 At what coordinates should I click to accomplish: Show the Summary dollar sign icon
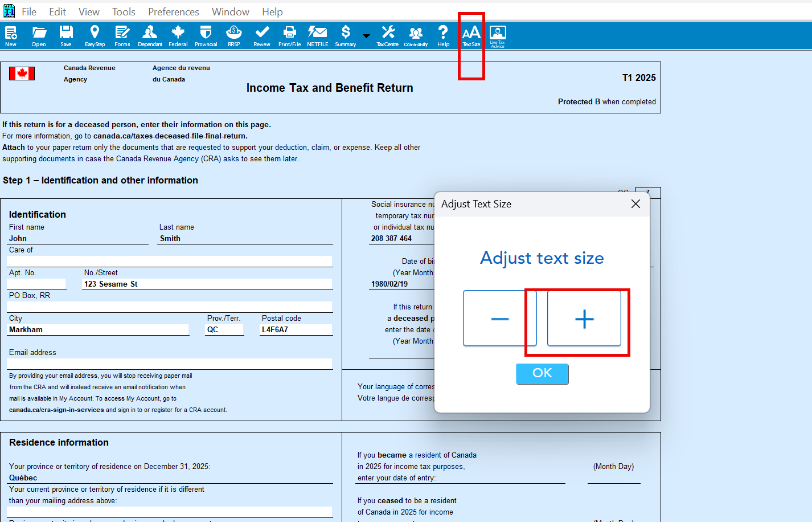click(345, 36)
